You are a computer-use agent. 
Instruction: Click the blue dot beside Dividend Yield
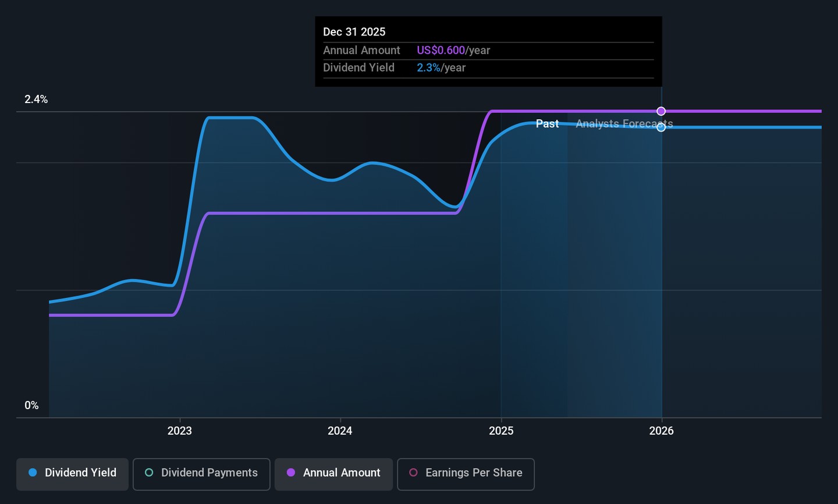point(33,473)
